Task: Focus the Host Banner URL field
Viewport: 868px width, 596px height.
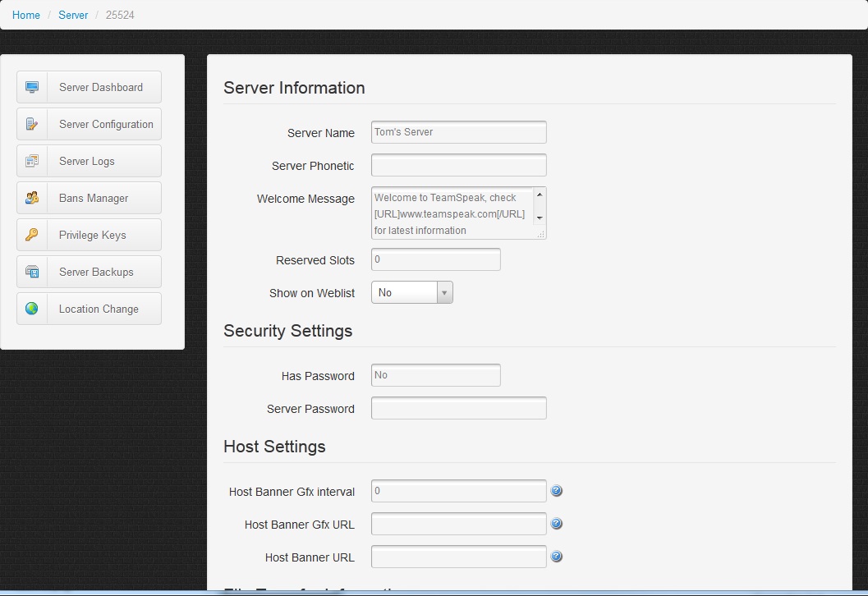Action: pos(458,557)
